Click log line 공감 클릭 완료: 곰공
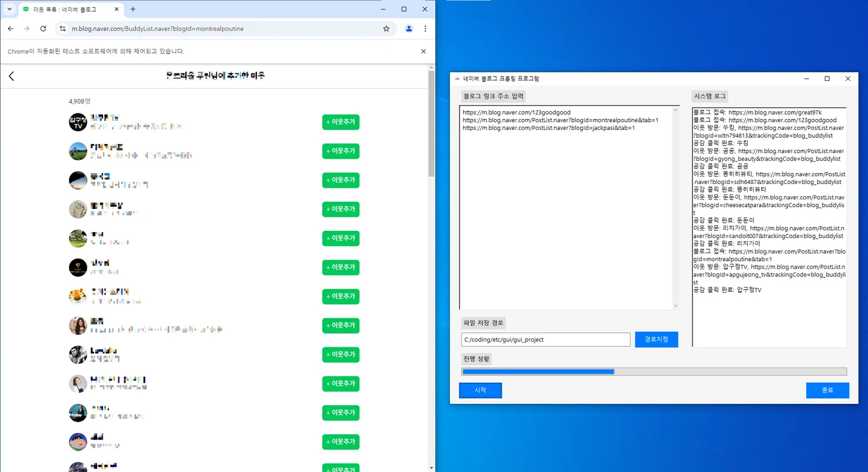Screen dimensions: 868x472 point(721,166)
